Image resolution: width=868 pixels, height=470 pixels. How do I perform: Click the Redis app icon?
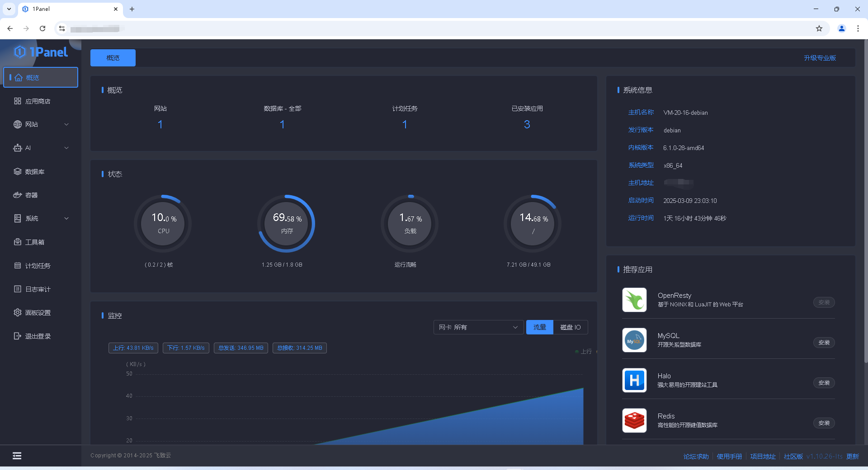(x=634, y=421)
